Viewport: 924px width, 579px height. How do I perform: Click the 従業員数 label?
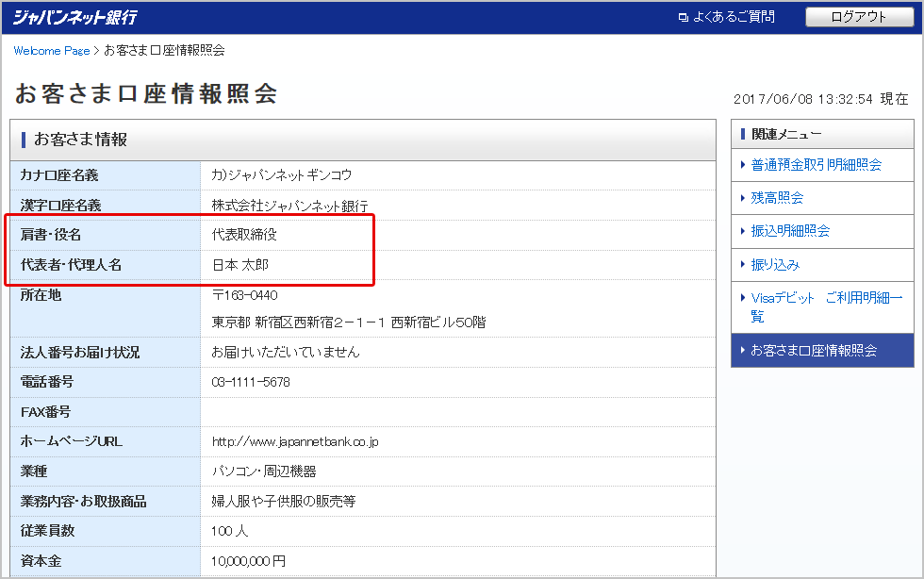[x=47, y=531]
